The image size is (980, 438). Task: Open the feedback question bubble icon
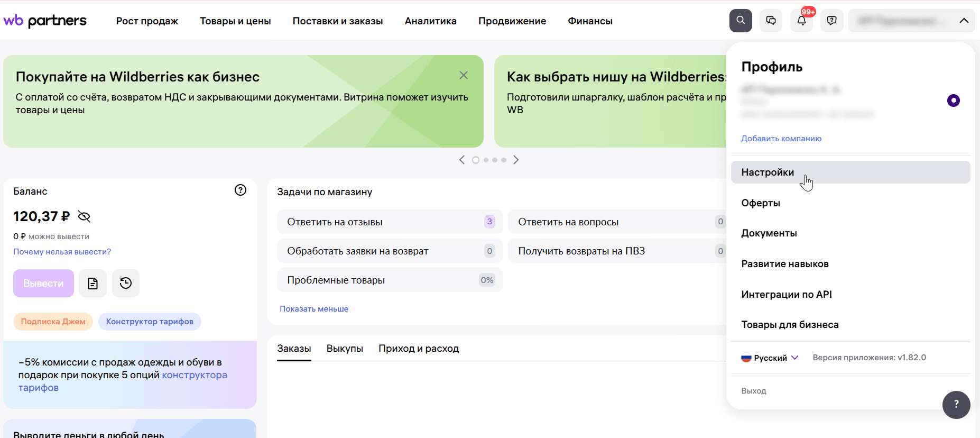pyautogui.click(x=832, y=21)
